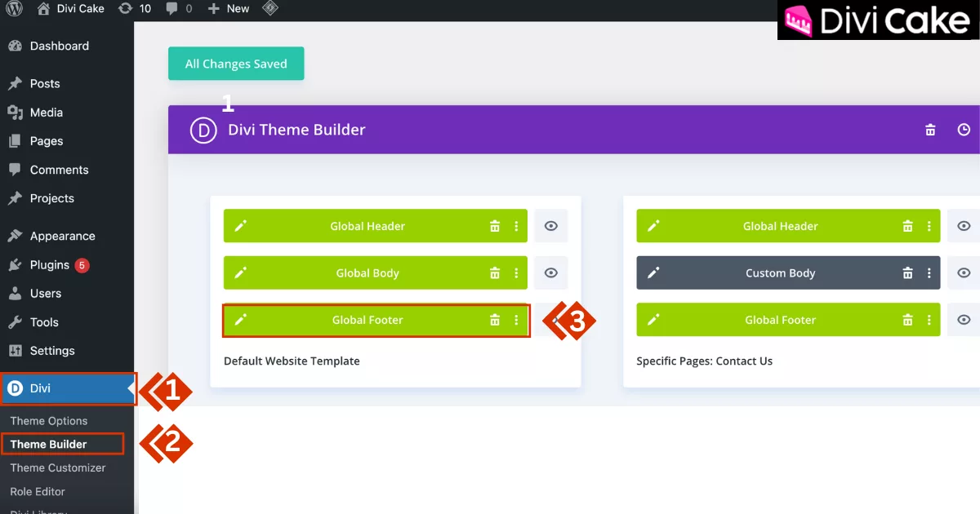The width and height of the screenshot is (980, 514).
Task: Toggle visibility of Contact Us Global Header
Action: (964, 226)
